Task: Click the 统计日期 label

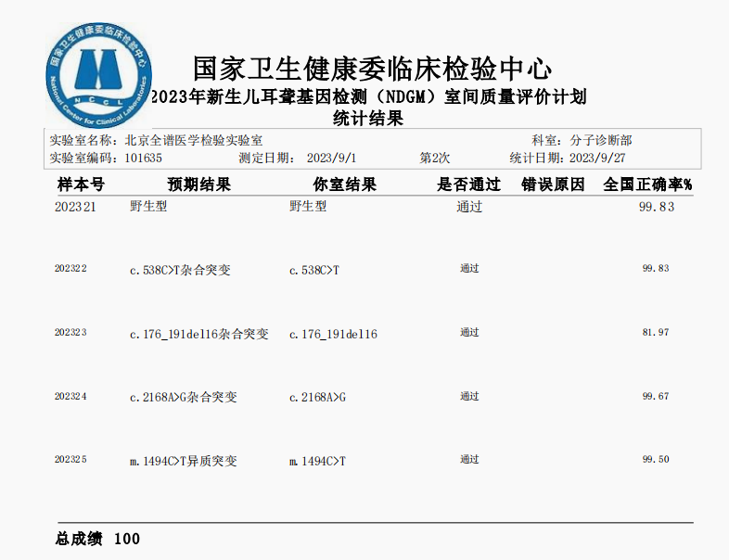Action: (x=534, y=158)
